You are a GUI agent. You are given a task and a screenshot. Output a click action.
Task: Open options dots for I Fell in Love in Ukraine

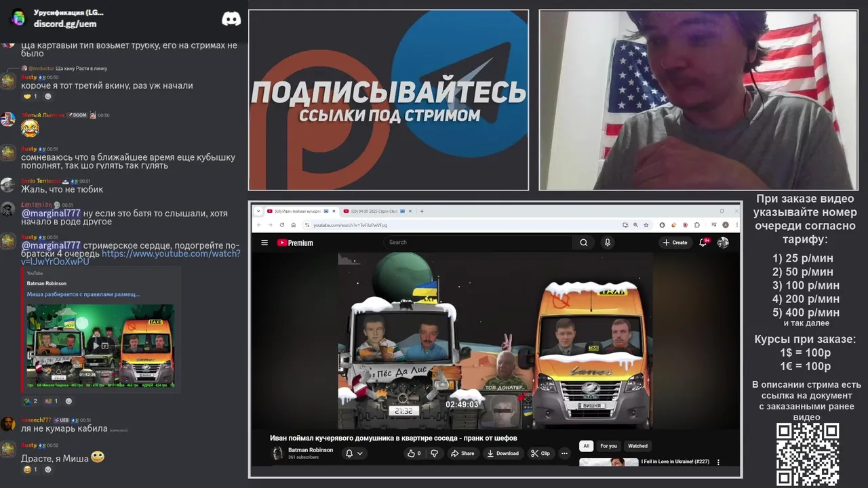(x=718, y=462)
